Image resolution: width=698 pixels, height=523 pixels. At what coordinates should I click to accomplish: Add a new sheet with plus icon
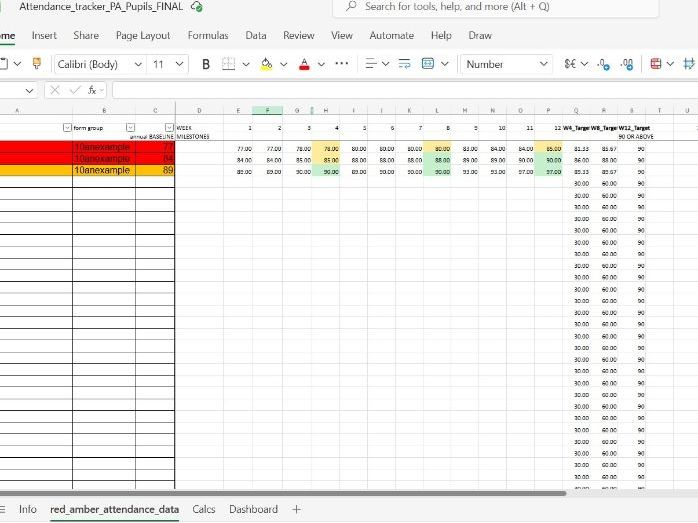pos(296,509)
